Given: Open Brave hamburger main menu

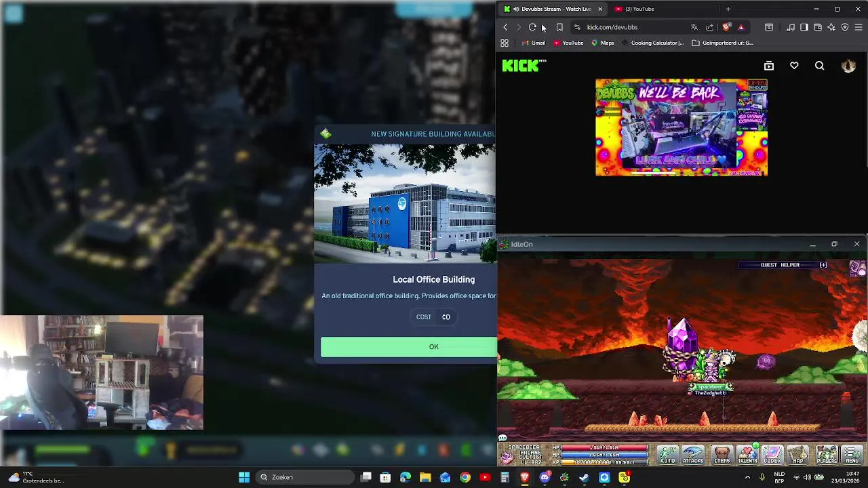Looking at the screenshot, I should 859,27.
